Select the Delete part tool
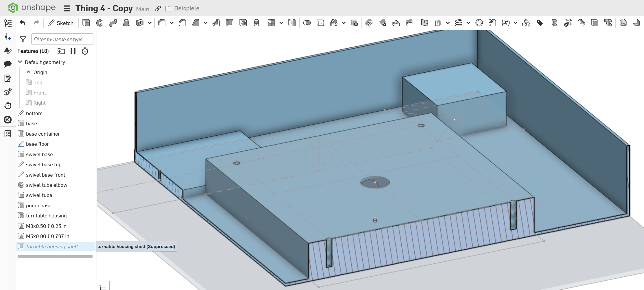 [x=354, y=23]
